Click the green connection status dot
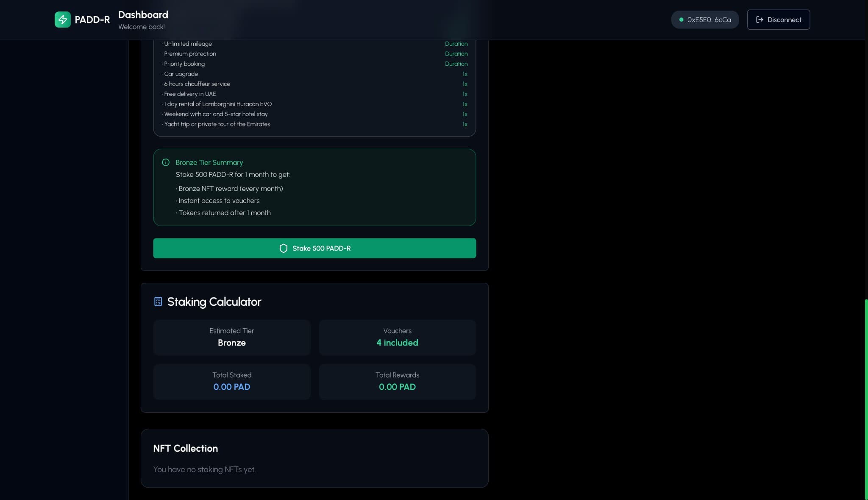 pyautogui.click(x=681, y=20)
